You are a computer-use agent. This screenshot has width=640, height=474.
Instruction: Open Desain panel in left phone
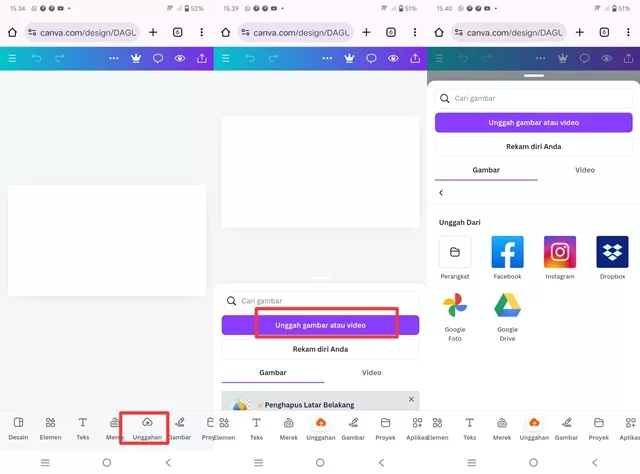[18, 428]
